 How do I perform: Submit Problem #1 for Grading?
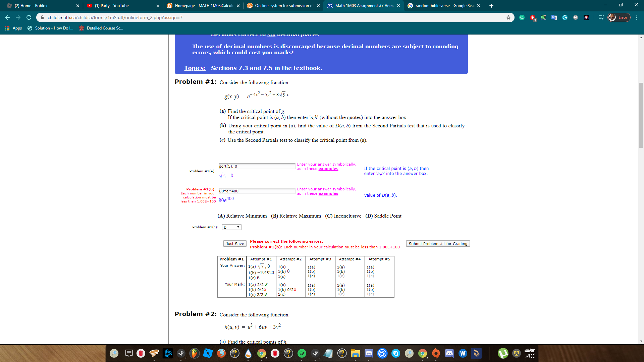[438, 243]
